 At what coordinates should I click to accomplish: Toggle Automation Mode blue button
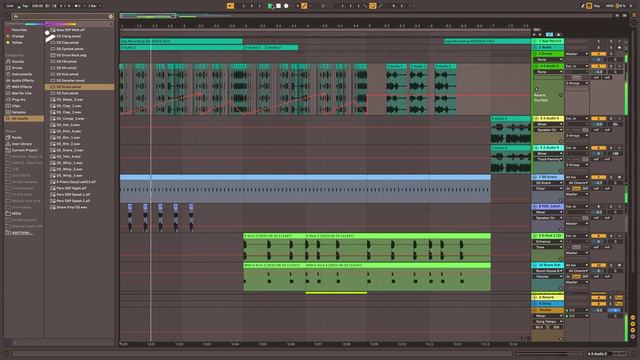point(549,35)
